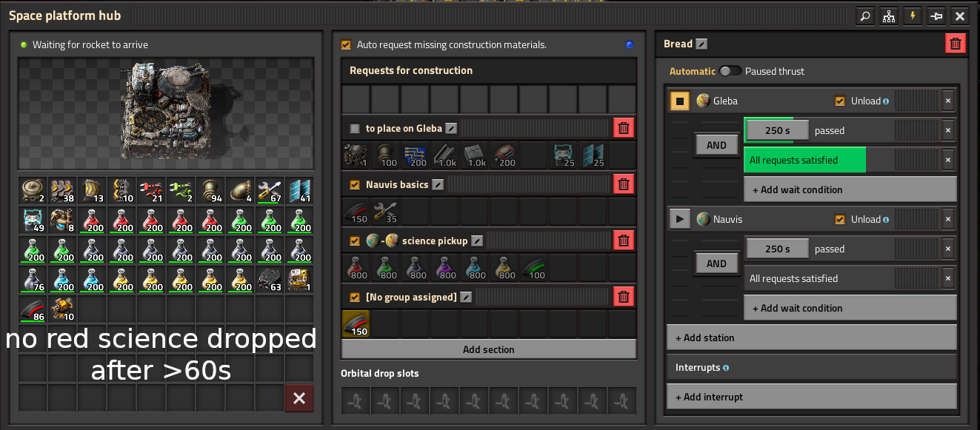Image resolution: width=980 pixels, height=430 pixels.
Task: Click the lightning bolt electric network icon
Action: pyautogui.click(x=912, y=16)
